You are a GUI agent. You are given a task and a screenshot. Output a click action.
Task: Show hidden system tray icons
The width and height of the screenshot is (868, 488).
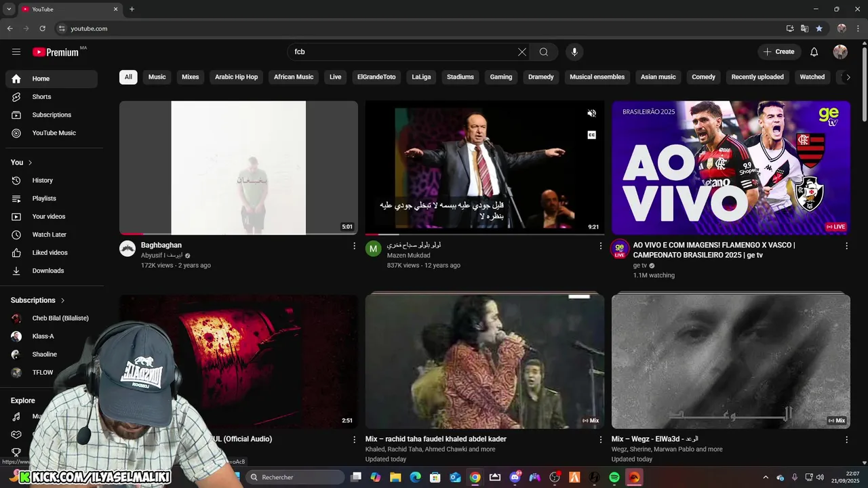point(766,477)
